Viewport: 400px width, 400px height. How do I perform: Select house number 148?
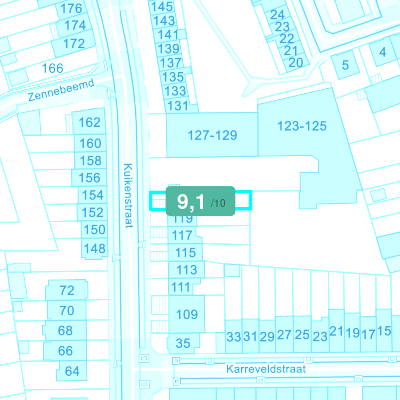(x=95, y=248)
